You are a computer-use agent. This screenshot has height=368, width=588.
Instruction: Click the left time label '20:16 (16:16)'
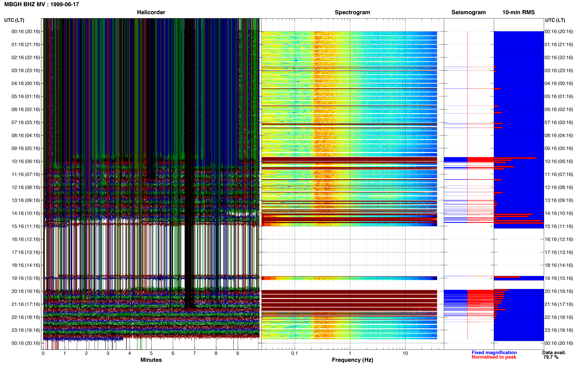(x=26, y=291)
